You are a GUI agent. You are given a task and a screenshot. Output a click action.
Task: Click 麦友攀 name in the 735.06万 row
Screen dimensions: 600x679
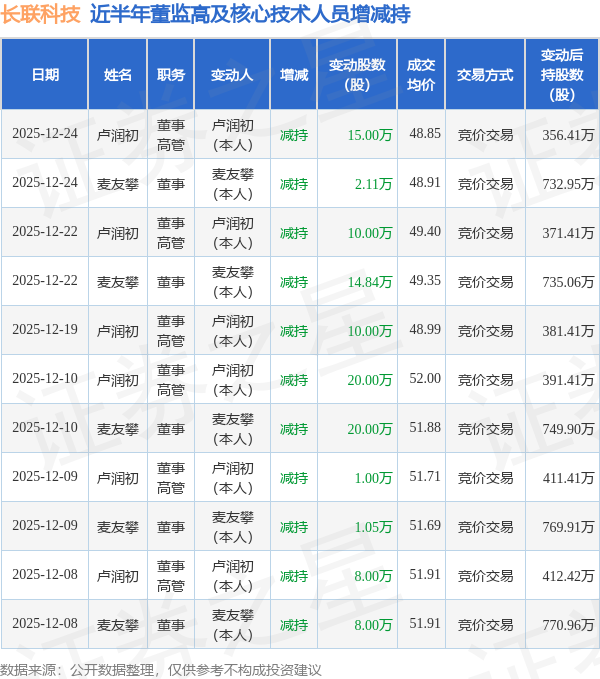(x=117, y=282)
